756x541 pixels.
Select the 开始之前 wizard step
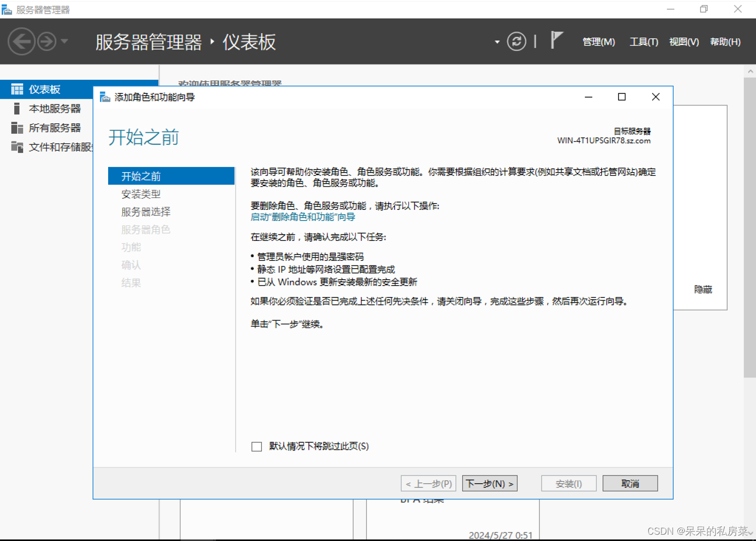pos(171,176)
